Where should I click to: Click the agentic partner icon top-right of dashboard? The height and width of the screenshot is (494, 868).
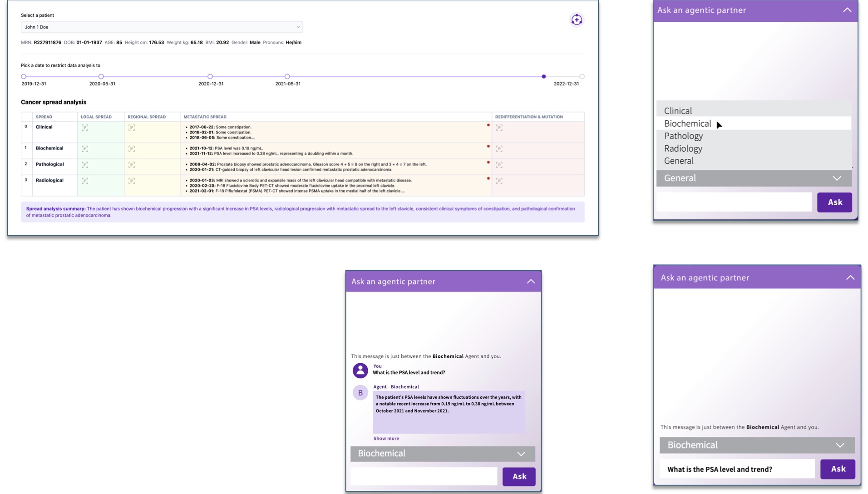pos(576,20)
